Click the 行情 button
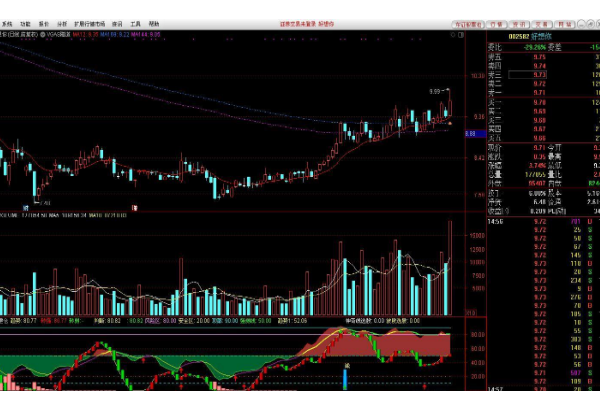 pyautogui.click(x=496, y=24)
